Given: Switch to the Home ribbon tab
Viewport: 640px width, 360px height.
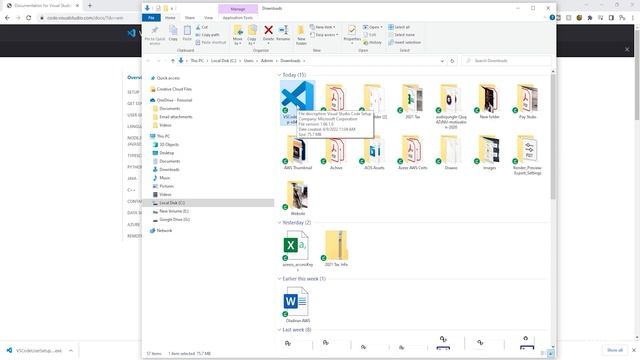Looking at the screenshot, I should pos(170,18).
